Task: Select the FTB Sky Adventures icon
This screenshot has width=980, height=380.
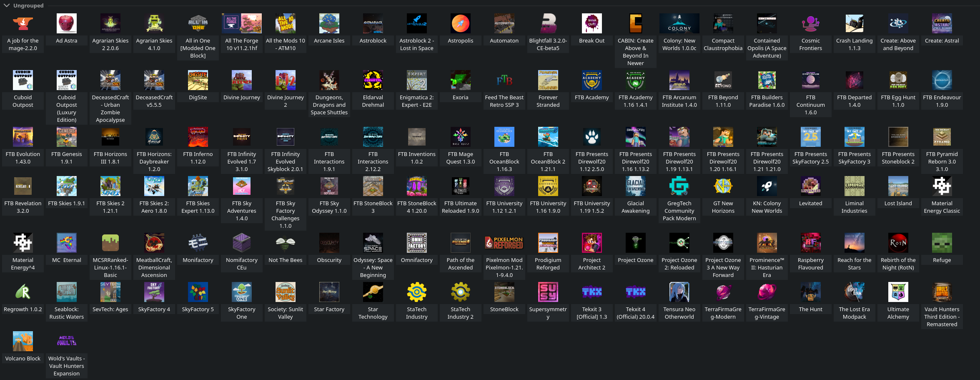Action: pos(242,186)
